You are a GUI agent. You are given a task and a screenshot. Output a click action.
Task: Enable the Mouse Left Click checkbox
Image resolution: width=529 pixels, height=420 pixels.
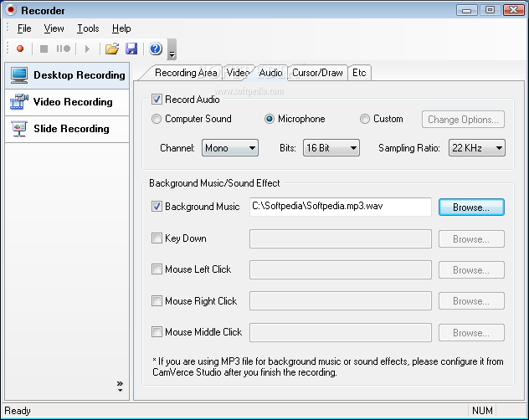tap(157, 269)
